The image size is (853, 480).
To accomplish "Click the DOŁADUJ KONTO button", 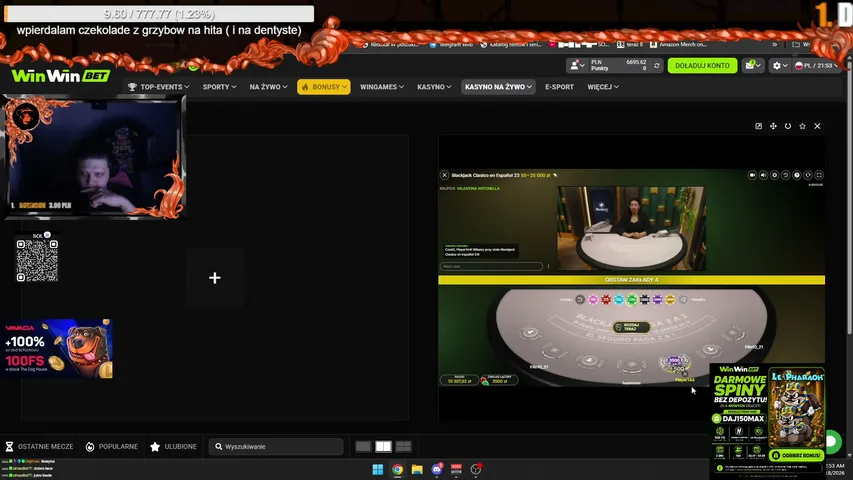I will coord(702,65).
